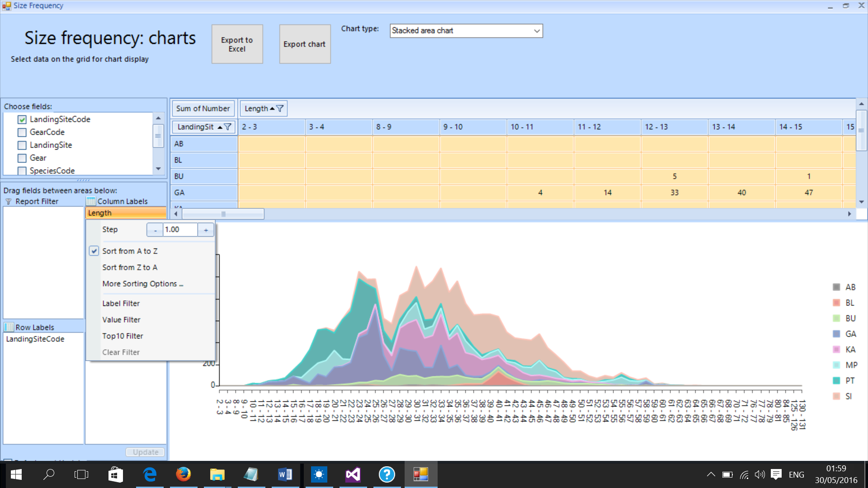Click the Column Labels grid icon
This screenshot has height=488, width=868.
91,201
